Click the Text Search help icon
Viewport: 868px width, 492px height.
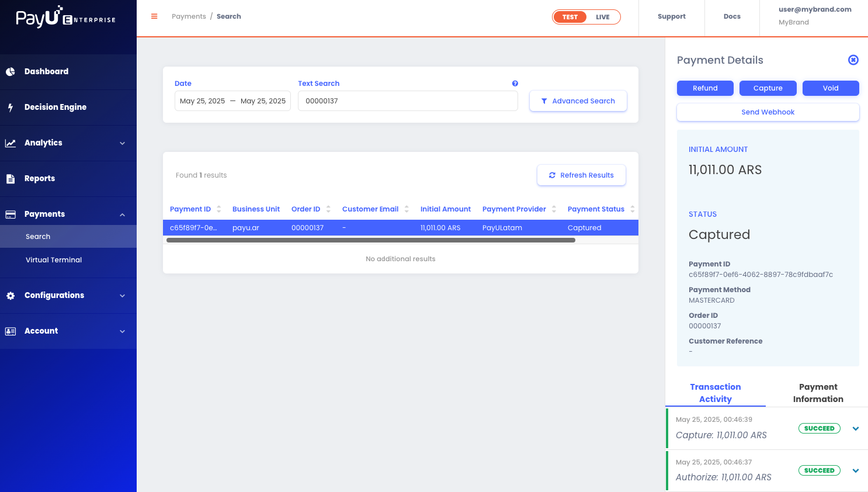(515, 84)
